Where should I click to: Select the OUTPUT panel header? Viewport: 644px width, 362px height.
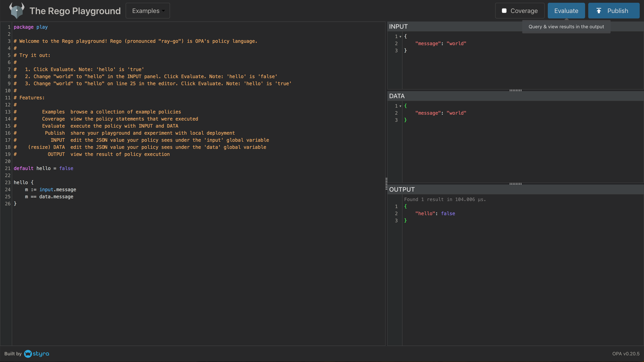(402, 189)
